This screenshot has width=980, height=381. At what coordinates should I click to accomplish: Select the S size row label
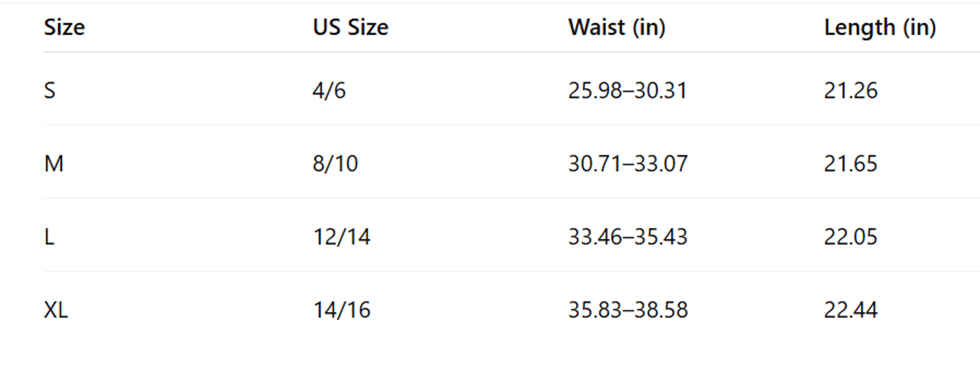[x=50, y=91]
